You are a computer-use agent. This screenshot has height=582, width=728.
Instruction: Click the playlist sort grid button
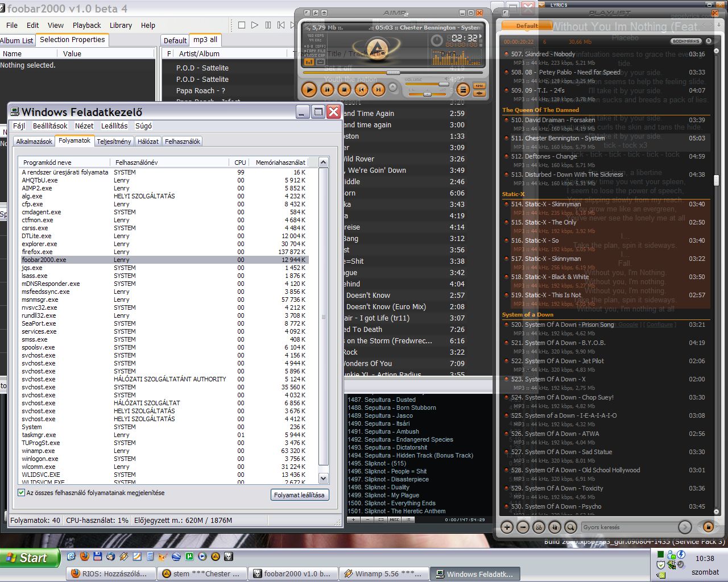pos(539,527)
